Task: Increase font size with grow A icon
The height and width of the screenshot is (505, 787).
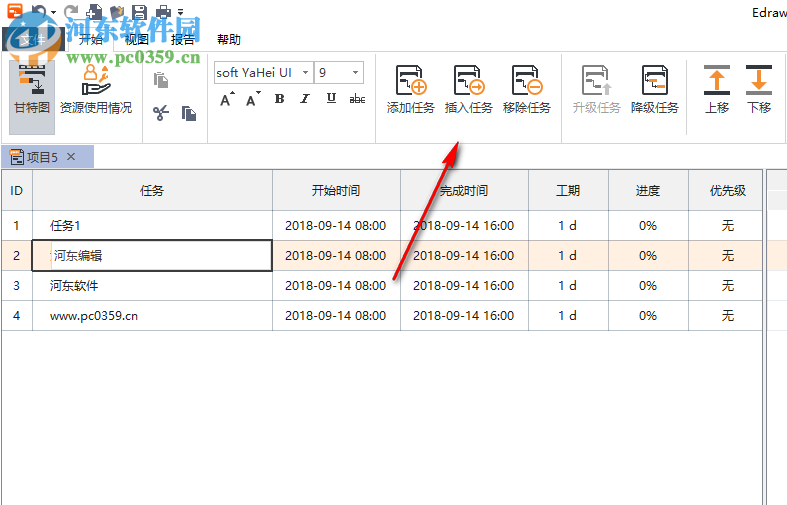Action: click(x=227, y=99)
